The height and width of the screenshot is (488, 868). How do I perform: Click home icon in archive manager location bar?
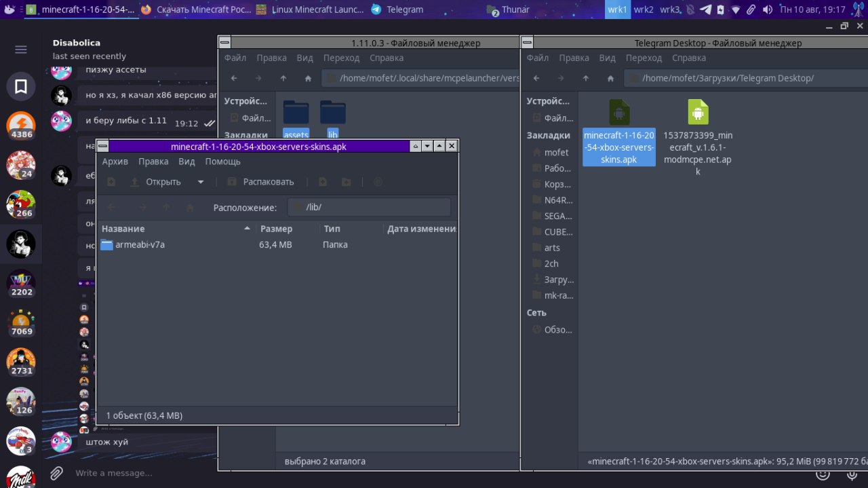pos(190,208)
